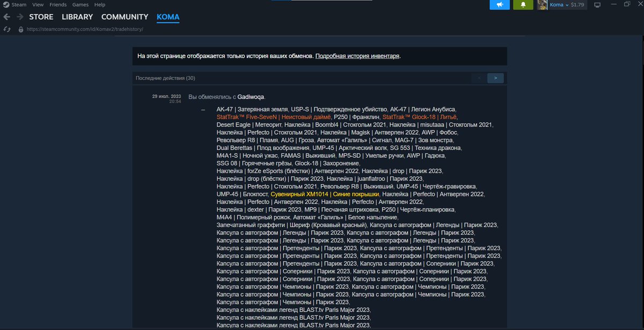The width and height of the screenshot is (644, 330).
Task: Open wallet balance $1.79
Action: coord(577,5)
